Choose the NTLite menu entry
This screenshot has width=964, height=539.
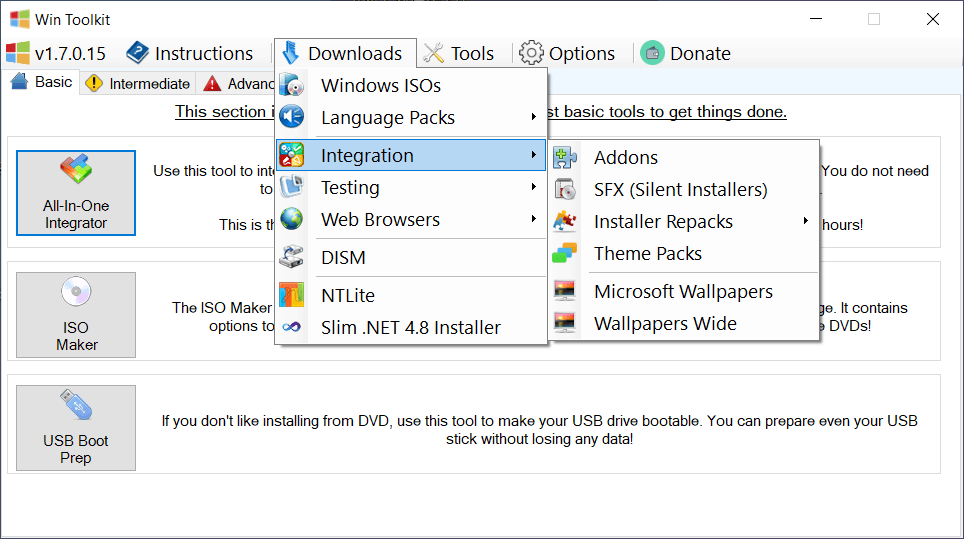[411, 295]
